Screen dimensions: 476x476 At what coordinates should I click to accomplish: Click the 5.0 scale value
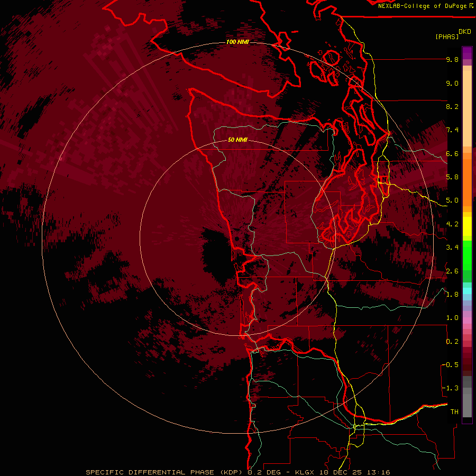tap(452, 200)
